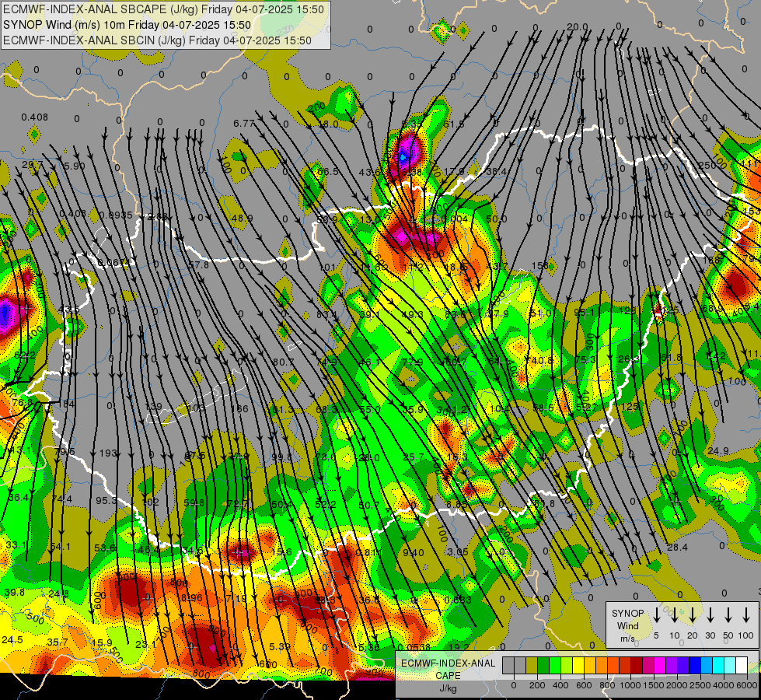Viewport: 761px width, 700px height.
Task: Click the 'SYNOP' label in the wind legend
Action: [627, 613]
